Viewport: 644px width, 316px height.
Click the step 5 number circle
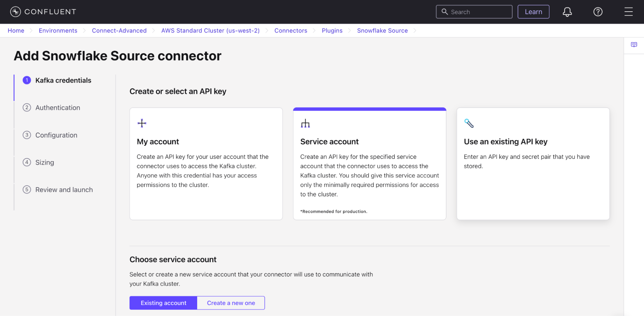click(27, 190)
